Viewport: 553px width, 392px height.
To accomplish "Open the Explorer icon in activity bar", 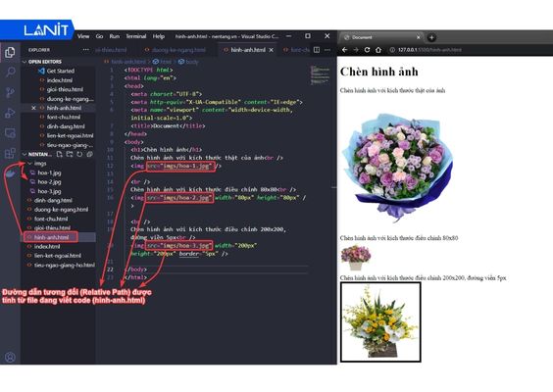I will tap(10, 53).
